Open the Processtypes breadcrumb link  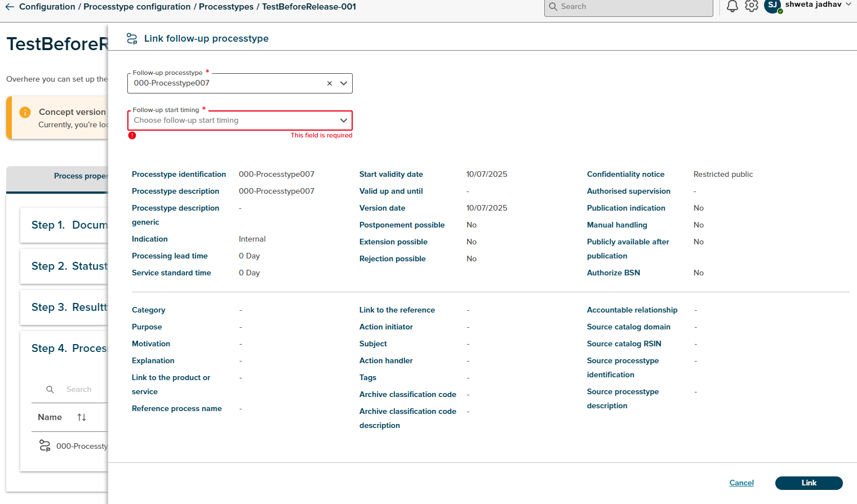point(226,7)
